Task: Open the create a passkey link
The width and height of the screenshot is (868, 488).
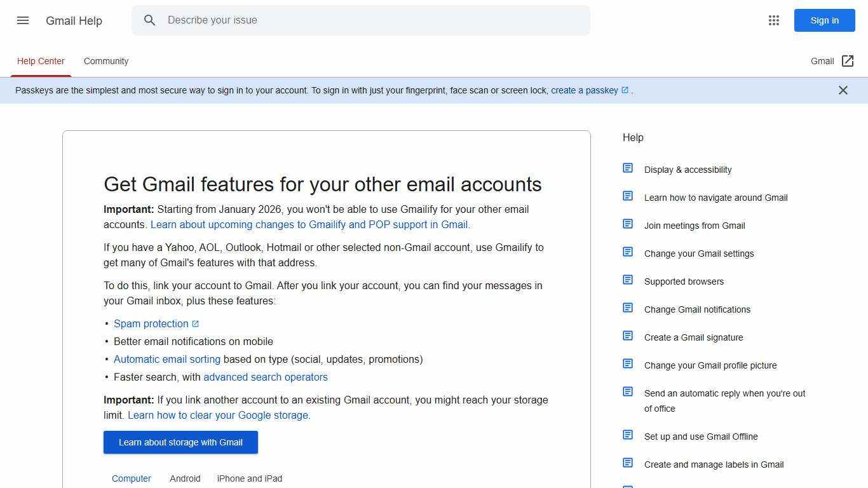Action: click(585, 90)
